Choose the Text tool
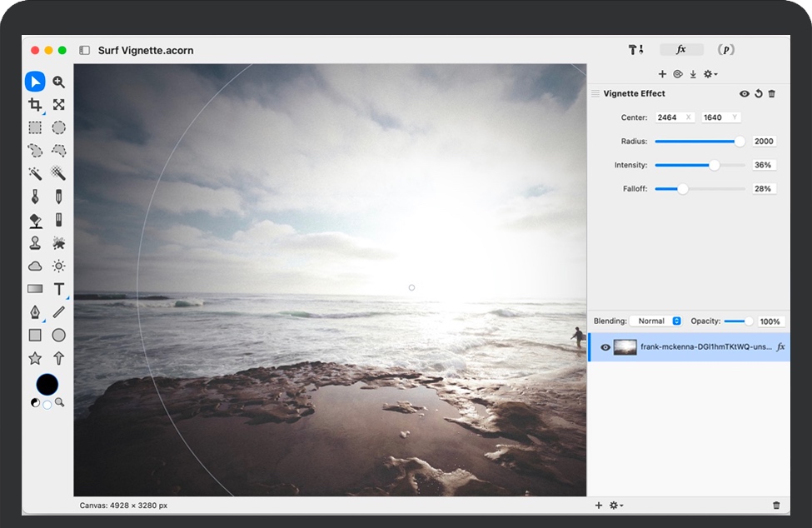 [59, 289]
